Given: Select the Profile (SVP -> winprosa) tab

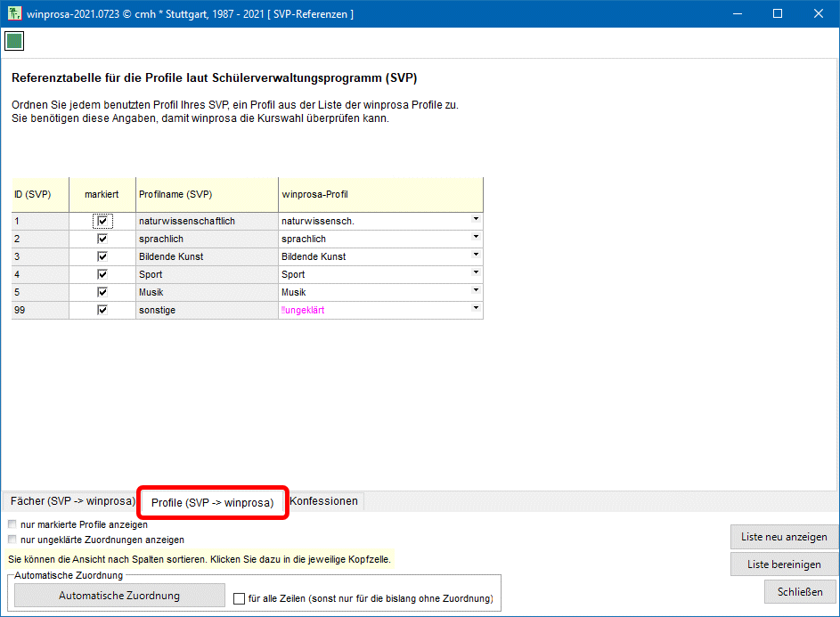Looking at the screenshot, I should coord(212,503).
